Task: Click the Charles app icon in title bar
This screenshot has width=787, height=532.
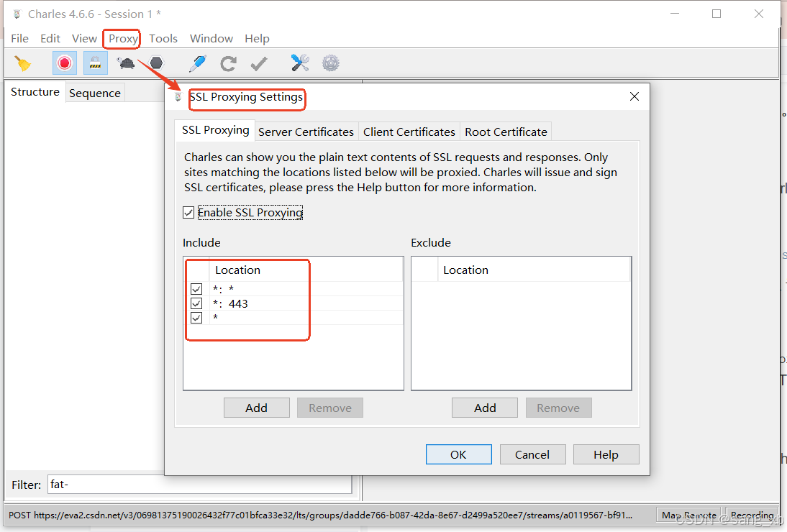Action: [17, 14]
